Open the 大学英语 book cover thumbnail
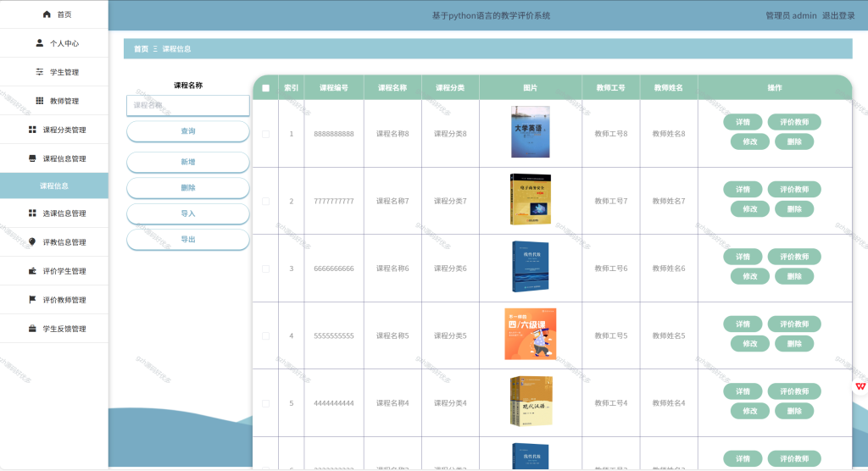The height and width of the screenshot is (471, 868). 531,131
